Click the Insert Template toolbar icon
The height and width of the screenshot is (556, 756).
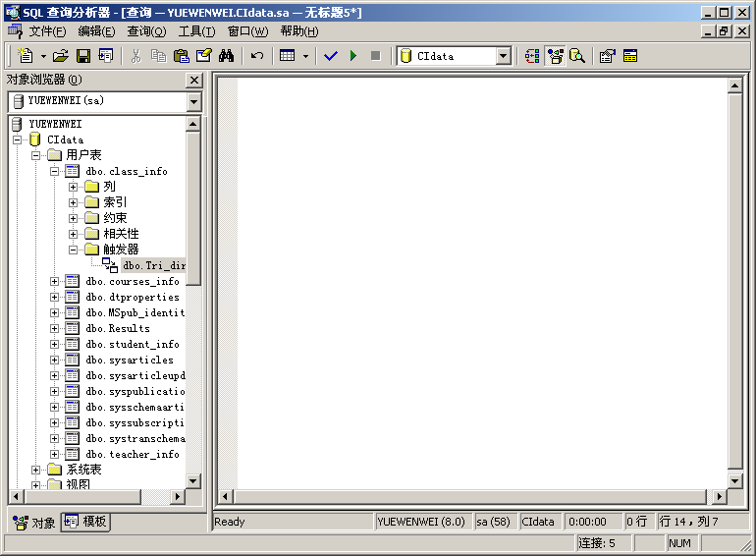[105, 56]
